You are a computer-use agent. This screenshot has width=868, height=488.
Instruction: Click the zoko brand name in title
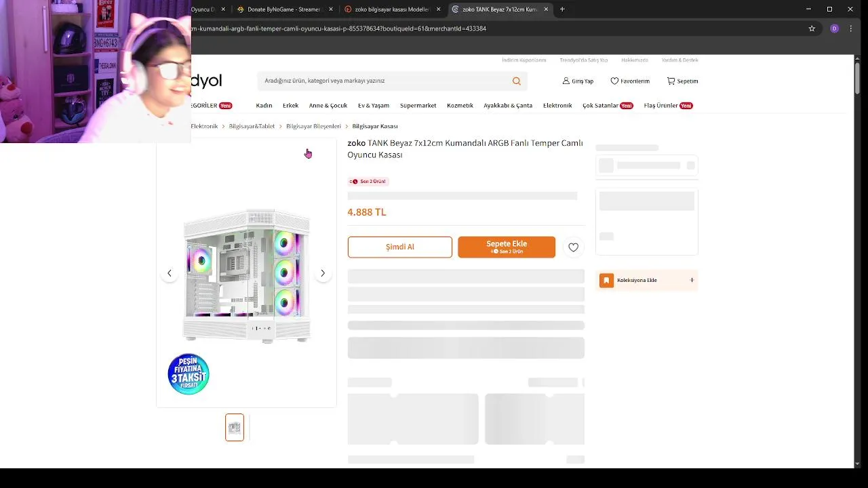357,143
